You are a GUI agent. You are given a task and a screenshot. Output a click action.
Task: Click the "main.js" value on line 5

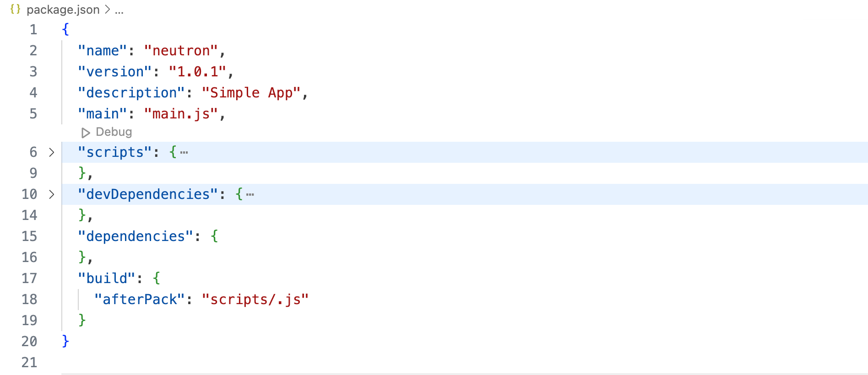pyautogui.click(x=181, y=114)
